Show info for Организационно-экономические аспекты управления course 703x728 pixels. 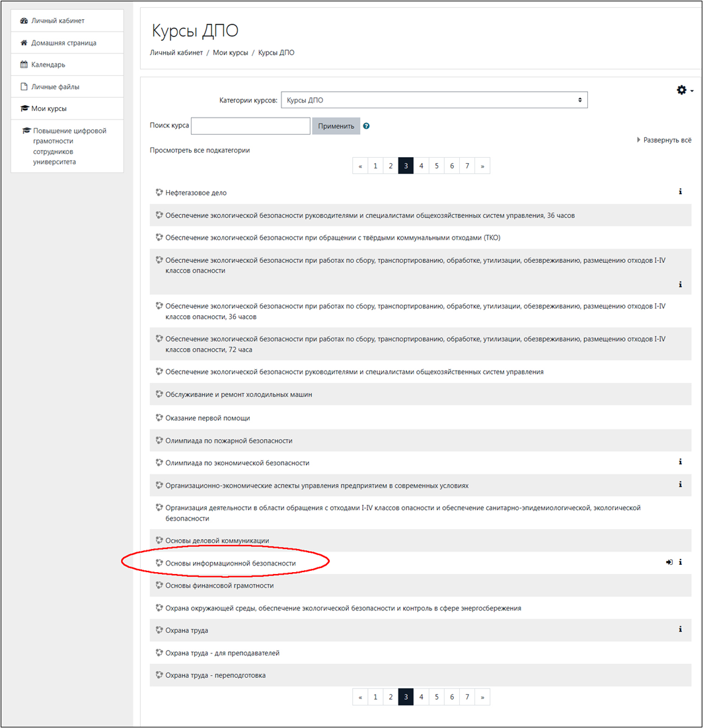[x=680, y=484]
